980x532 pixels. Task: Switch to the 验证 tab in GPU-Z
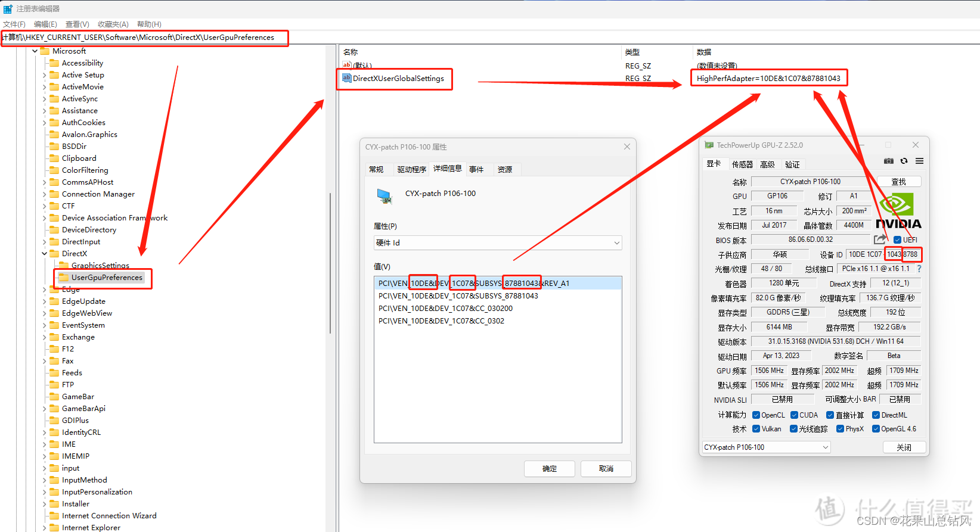point(792,164)
